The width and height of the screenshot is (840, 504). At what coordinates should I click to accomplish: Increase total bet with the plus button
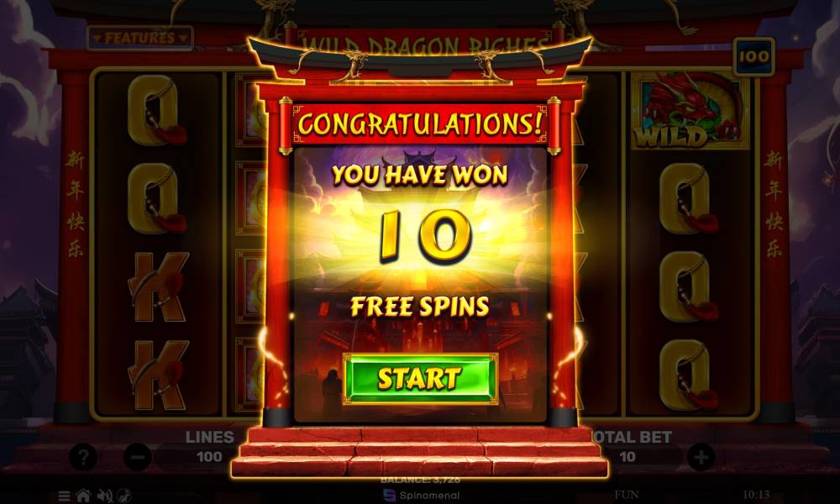701,458
